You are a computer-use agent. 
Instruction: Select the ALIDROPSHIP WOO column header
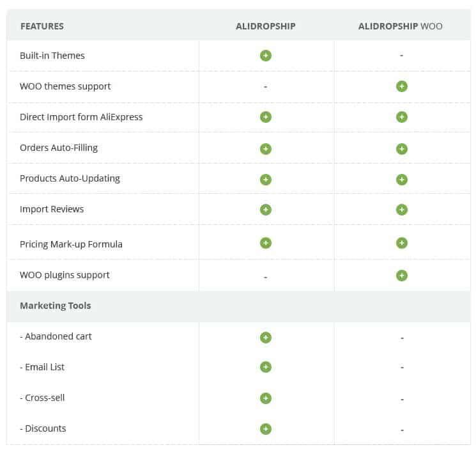point(401,26)
